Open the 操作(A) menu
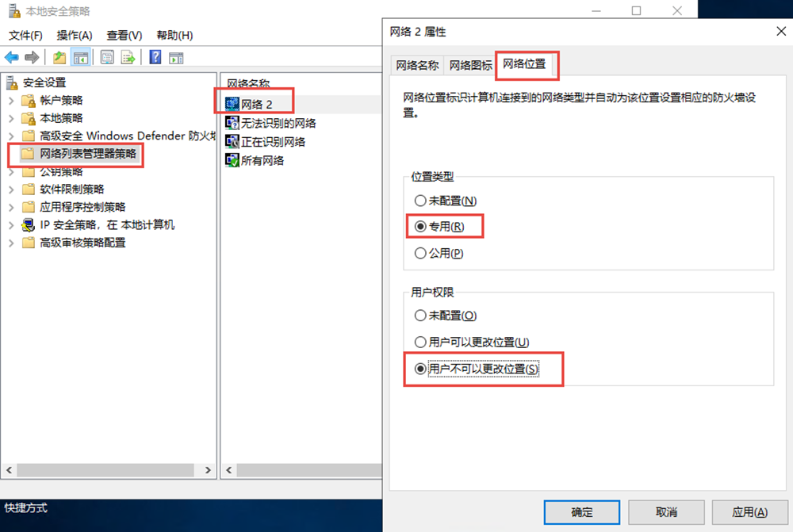The image size is (793, 532). click(75, 35)
